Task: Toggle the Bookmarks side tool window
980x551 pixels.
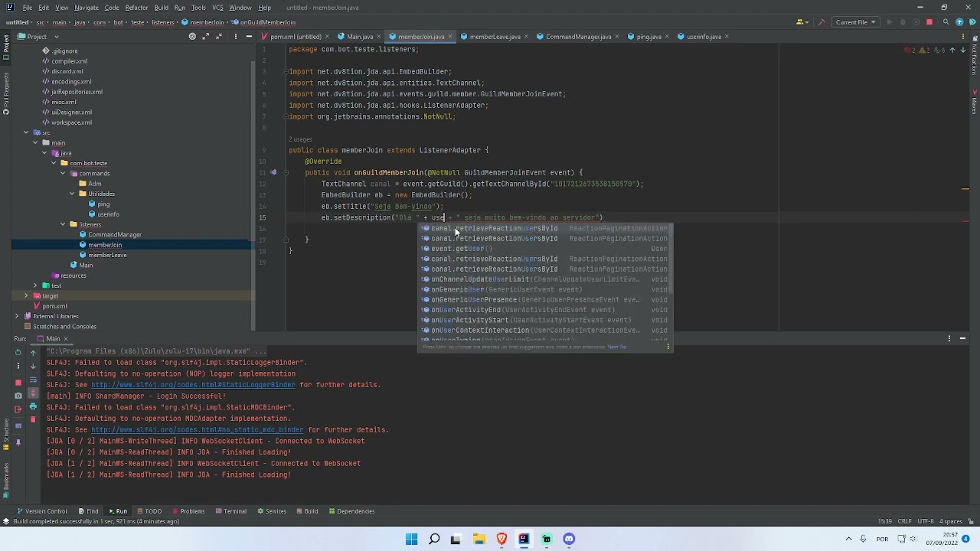Action: [5, 482]
